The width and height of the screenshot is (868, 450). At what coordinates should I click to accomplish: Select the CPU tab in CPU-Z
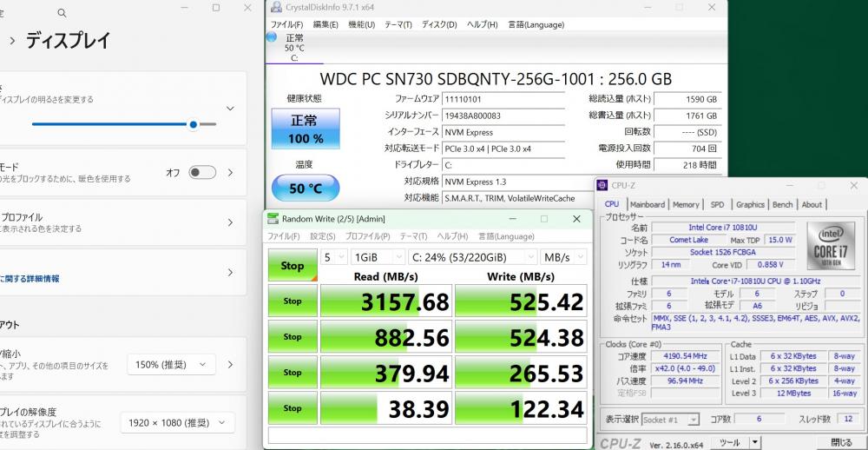(x=612, y=204)
